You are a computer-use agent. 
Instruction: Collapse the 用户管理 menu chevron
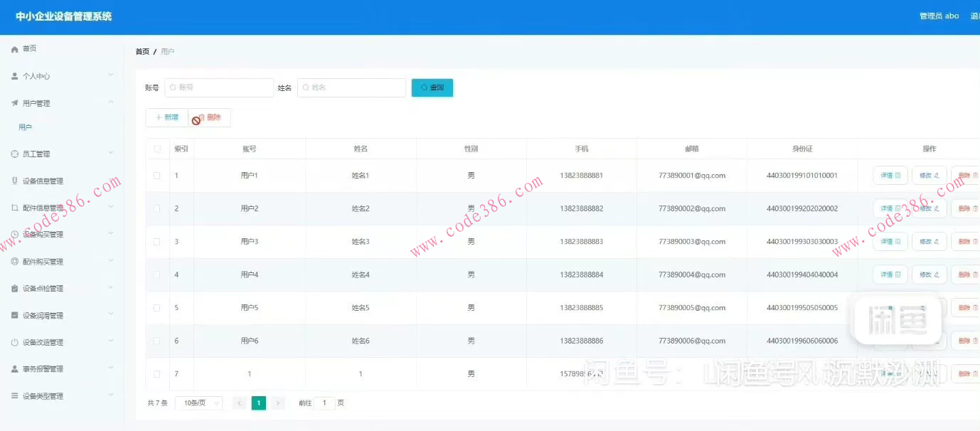click(x=111, y=102)
